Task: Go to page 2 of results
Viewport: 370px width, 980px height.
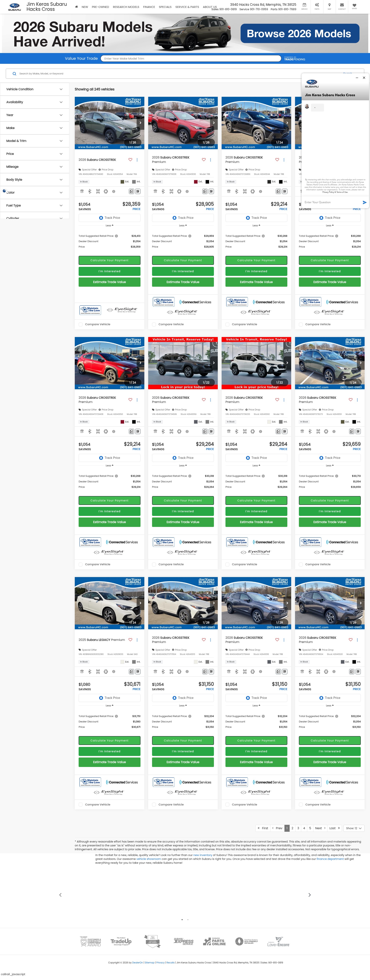Action: pos(292,828)
